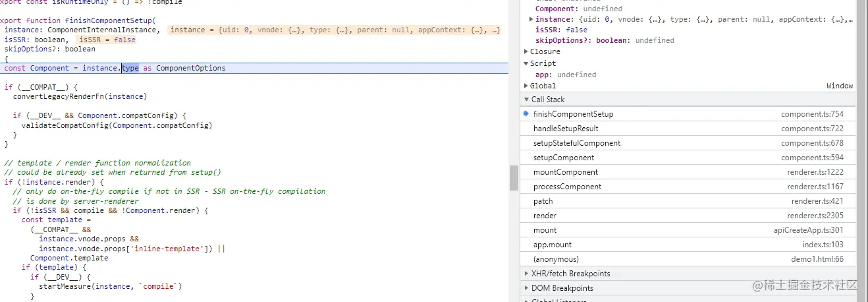Click the current-frame arrow beside finishComponentSetup
The width and height of the screenshot is (868, 302).
pyautogui.click(x=526, y=113)
